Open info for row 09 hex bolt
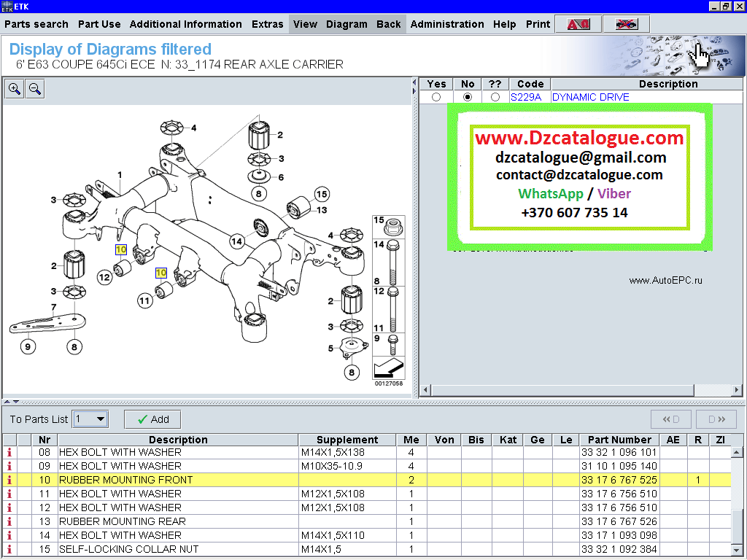The image size is (747, 560). (x=9, y=466)
